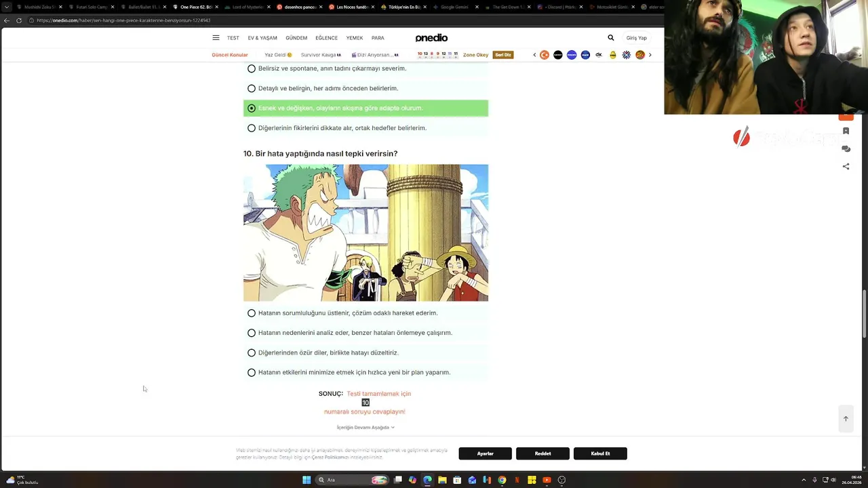Viewport: 868px width, 488px height.
Task: Click the 'Seri Diz' badge
Action: [502, 55]
